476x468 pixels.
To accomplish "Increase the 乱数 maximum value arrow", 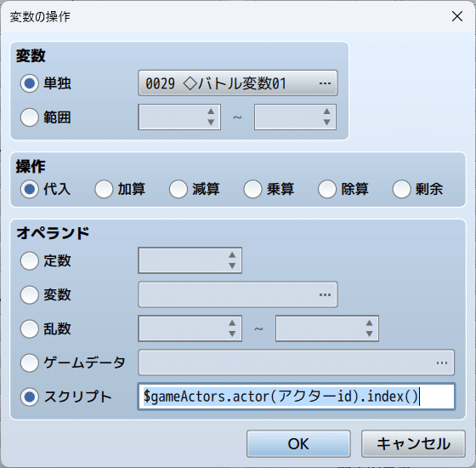I will [x=369, y=323].
